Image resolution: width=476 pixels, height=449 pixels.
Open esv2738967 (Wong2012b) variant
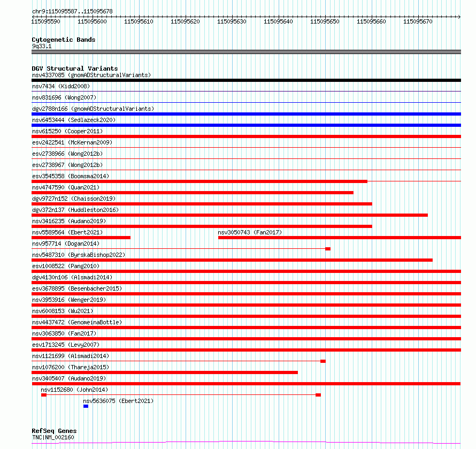click(67, 165)
